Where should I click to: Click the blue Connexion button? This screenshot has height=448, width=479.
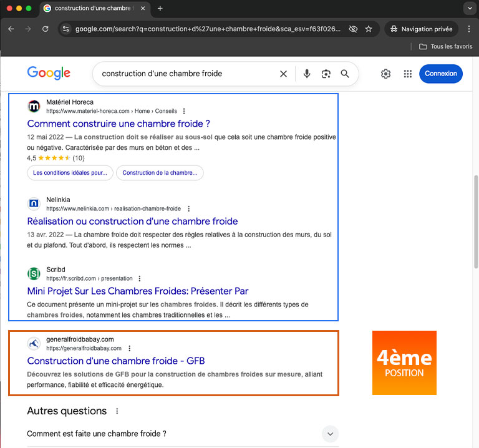[x=440, y=74]
